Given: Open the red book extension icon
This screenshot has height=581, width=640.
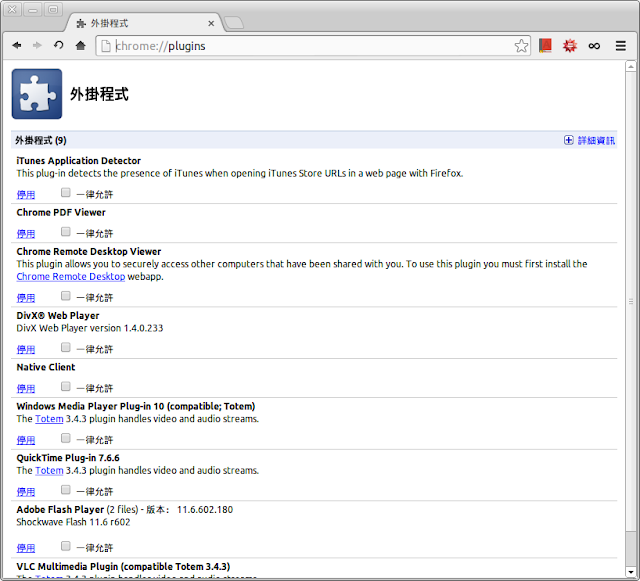Looking at the screenshot, I should [x=545, y=46].
